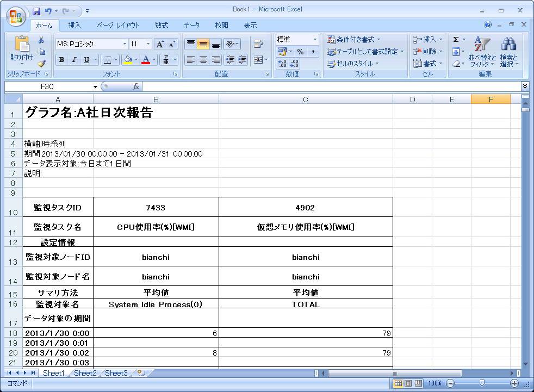Save the workbook via quick access toolbar
534x392 pixels.
pyautogui.click(x=36, y=11)
